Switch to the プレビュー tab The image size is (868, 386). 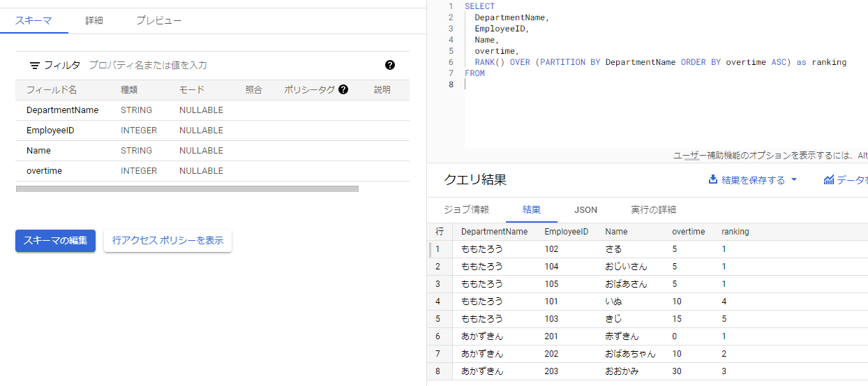pyautogui.click(x=159, y=20)
